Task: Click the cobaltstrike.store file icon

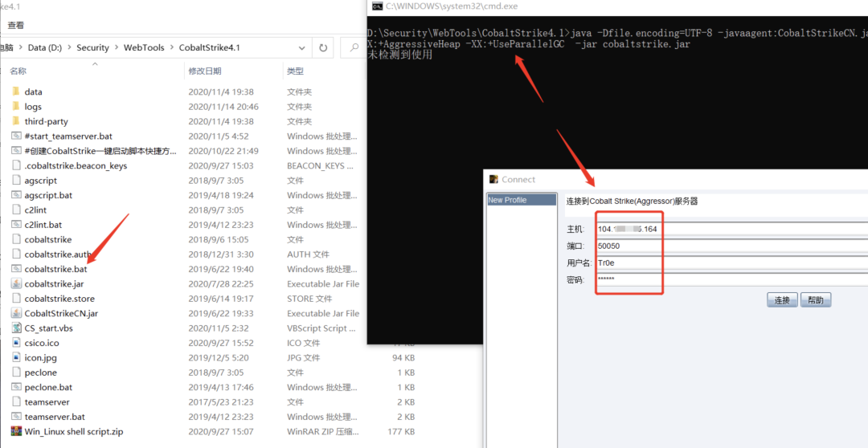Action: click(16, 299)
